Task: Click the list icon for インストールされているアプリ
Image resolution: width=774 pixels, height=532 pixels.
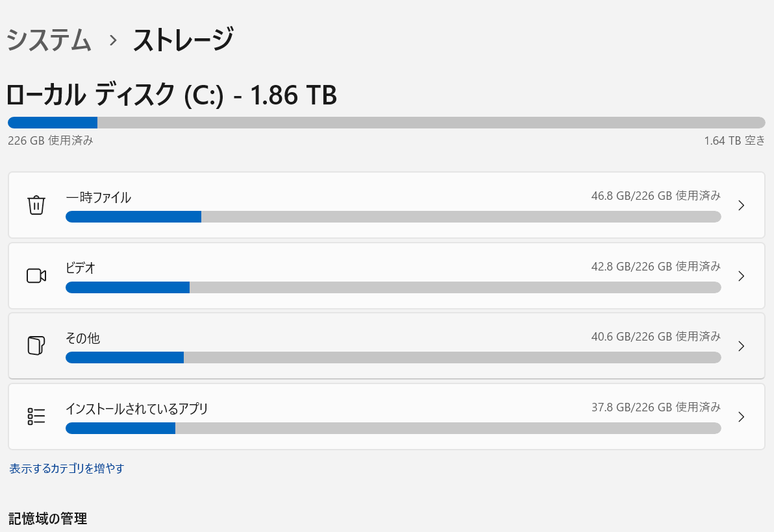Action: tap(36, 416)
